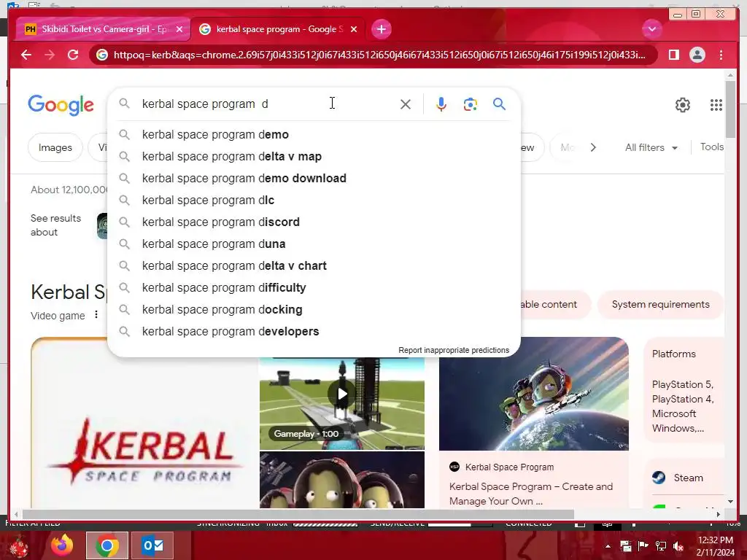The height and width of the screenshot is (560, 747).
Task: Click Report inappropriate predictions link
Action: pyautogui.click(x=454, y=351)
